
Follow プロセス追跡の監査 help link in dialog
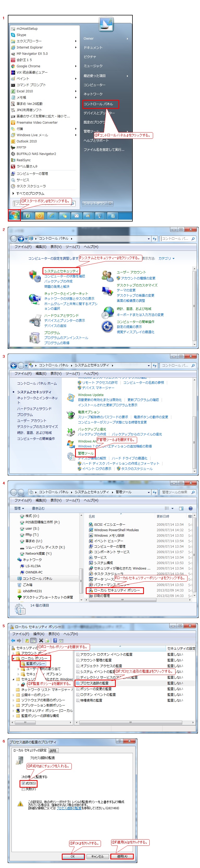coord(69,808)
